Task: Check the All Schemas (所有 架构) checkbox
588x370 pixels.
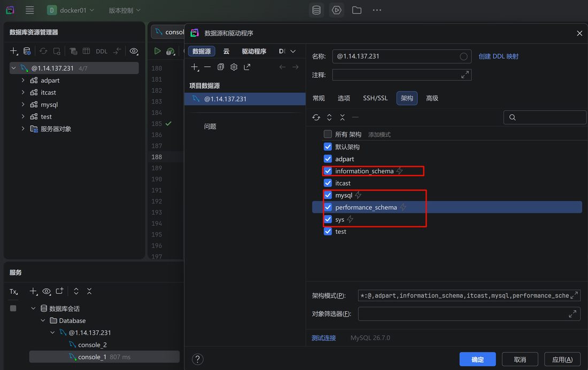Action: (328, 134)
